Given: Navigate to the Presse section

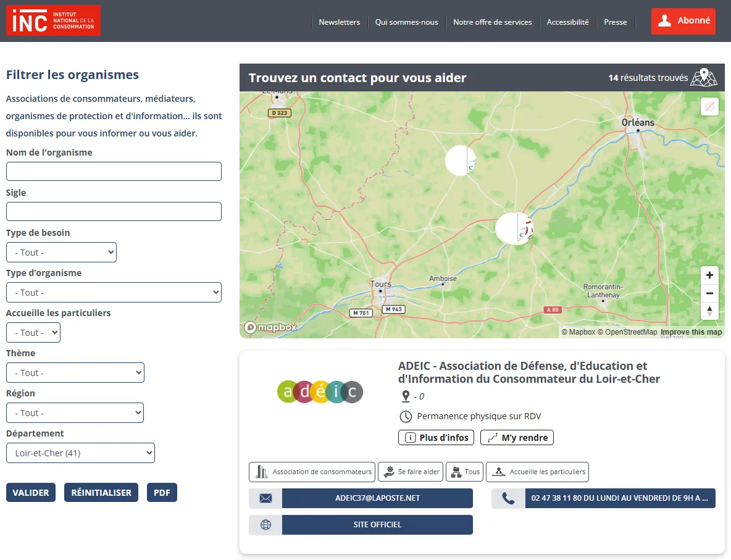Looking at the screenshot, I should point(616,22).
